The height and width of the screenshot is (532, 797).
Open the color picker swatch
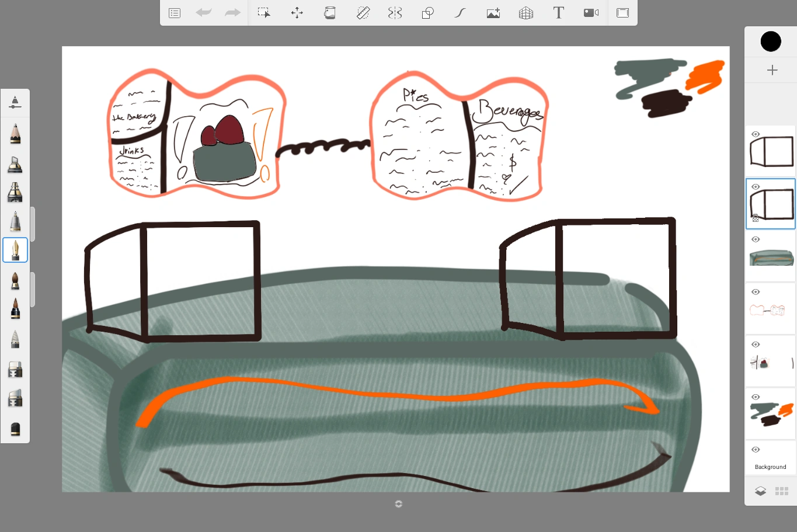771,41
